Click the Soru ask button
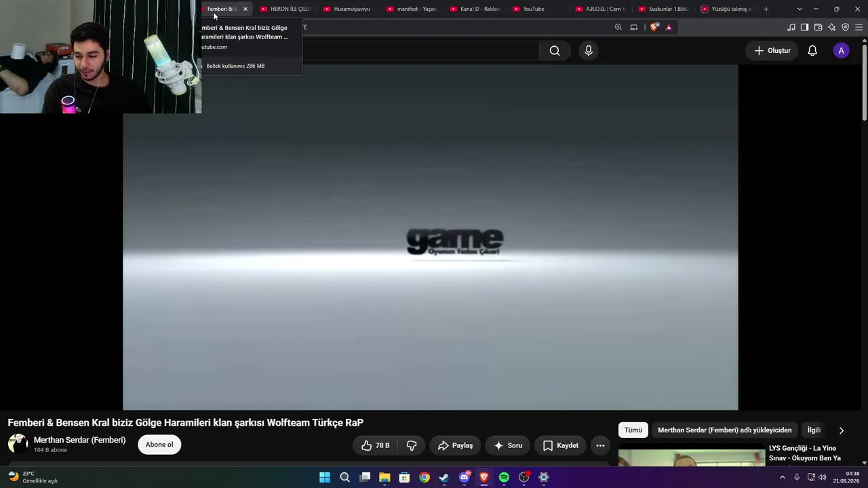This screenshot has height=488, width=868. [x=508, y=445]
